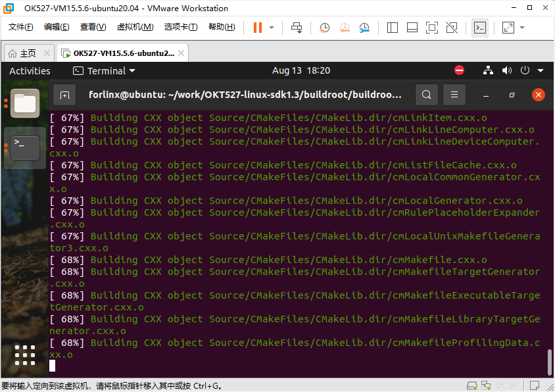555x392 pixels.
Task: Open the terminal search button
Action: click(427, 95)
